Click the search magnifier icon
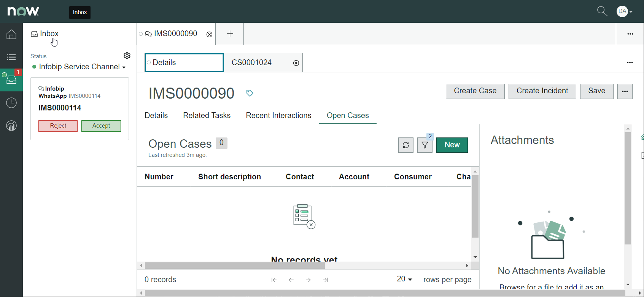 (602, 11)
